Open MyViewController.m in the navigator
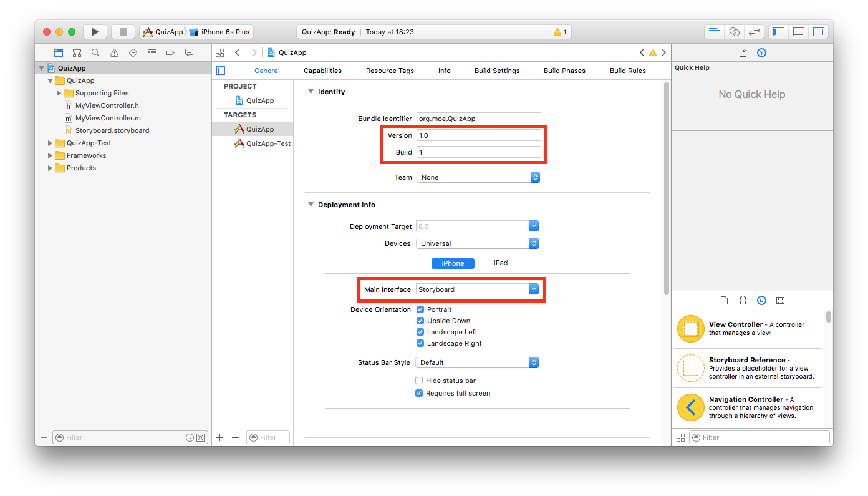 click(x=108, y=118)
